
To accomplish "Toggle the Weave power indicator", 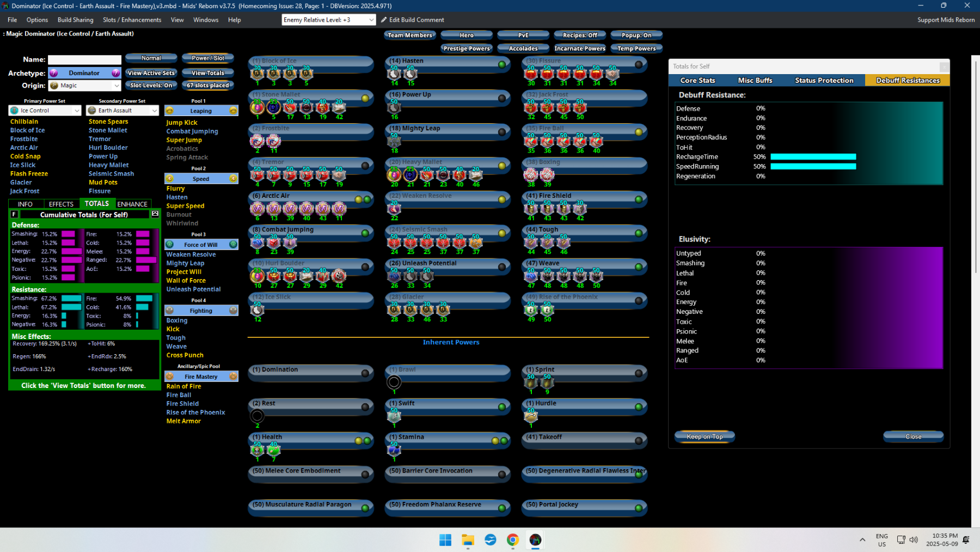I will (x=639, y=267).
